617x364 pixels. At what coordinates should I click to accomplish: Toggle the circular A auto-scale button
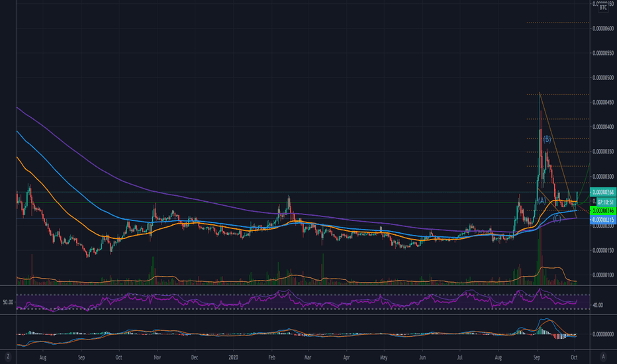[x=603, y=357]
